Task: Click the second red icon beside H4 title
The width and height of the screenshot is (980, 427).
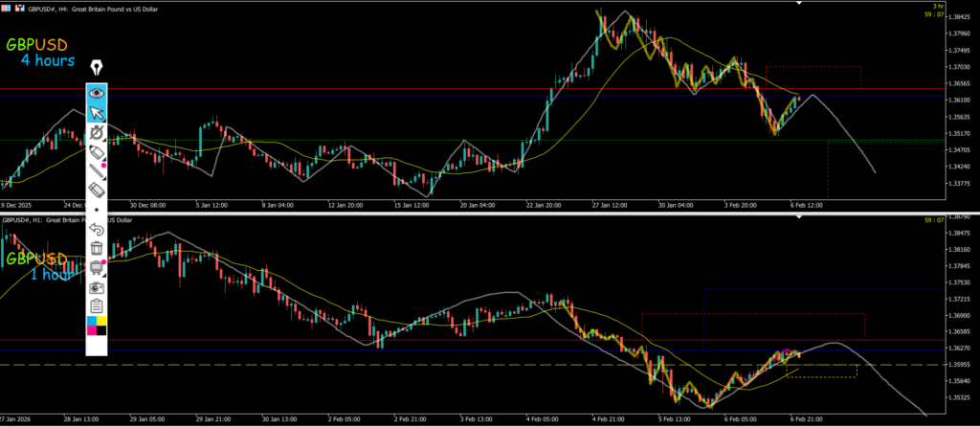Action: tap(22, 5)
